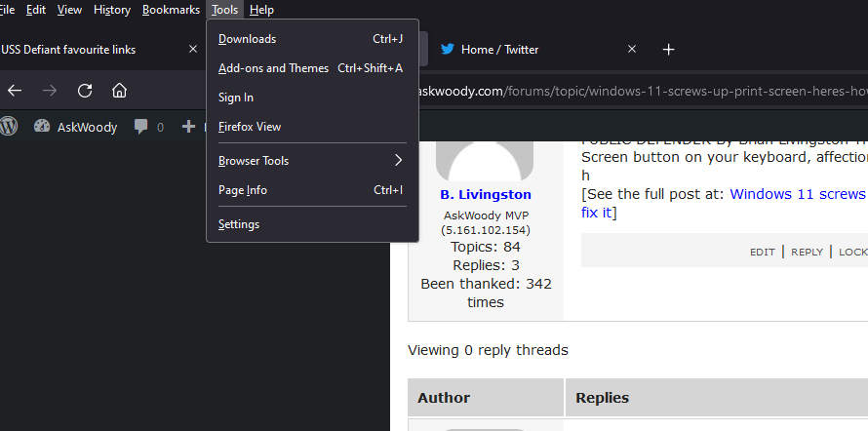
Task: Go to the Home page icon
Action: 119,91
